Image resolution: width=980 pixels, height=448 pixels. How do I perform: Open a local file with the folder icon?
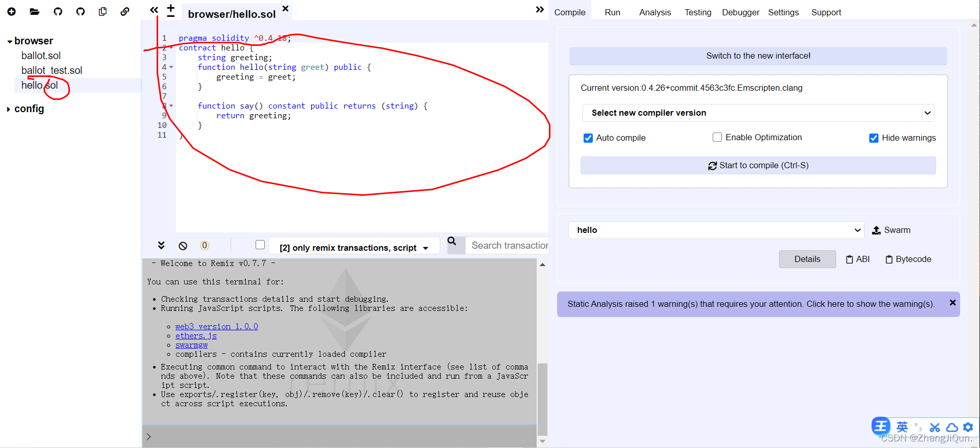coord(35,11)
